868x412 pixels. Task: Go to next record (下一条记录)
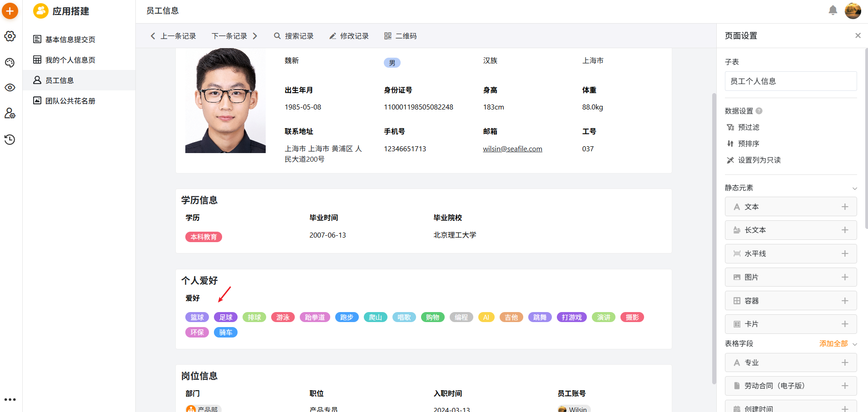pos(234,36)
